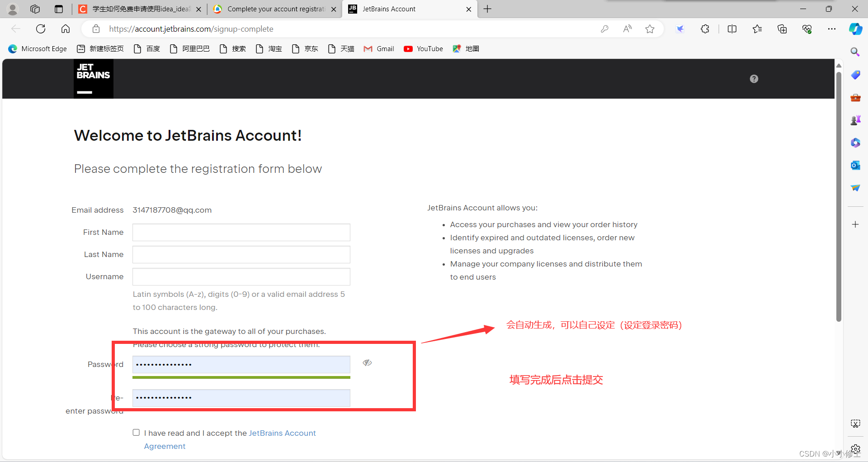This screenshot has height=462, width=868.
Task: Click scrollbar up arrow
Action: click(839, 66)
